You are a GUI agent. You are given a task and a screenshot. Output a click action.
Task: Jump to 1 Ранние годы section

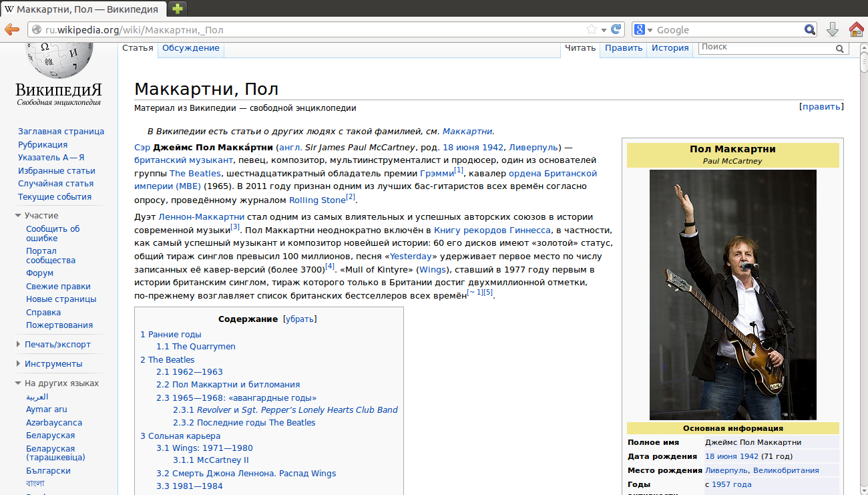point(171,335)
